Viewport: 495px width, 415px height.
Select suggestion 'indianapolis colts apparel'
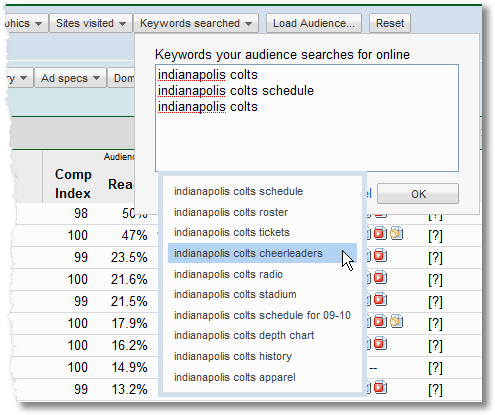[x=262, y=377]
